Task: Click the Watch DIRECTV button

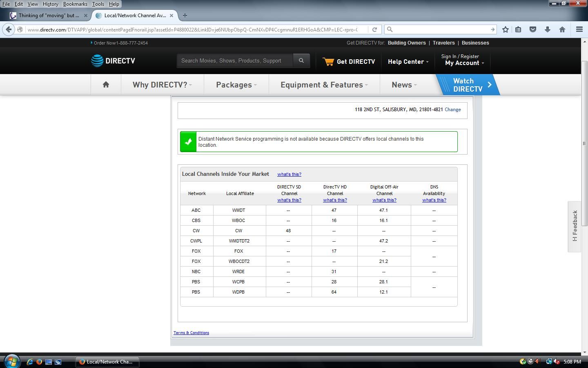Action: pyautogui.click(x=468, y=85)
